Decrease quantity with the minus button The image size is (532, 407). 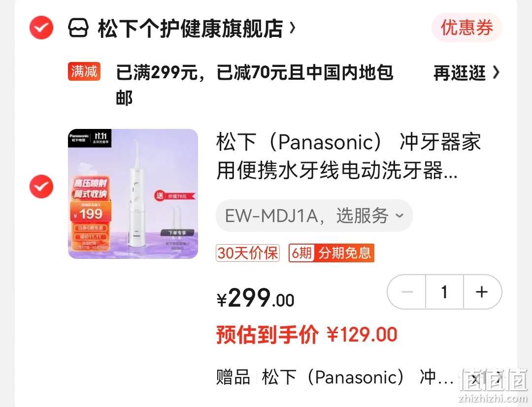[x=406, y=292]
